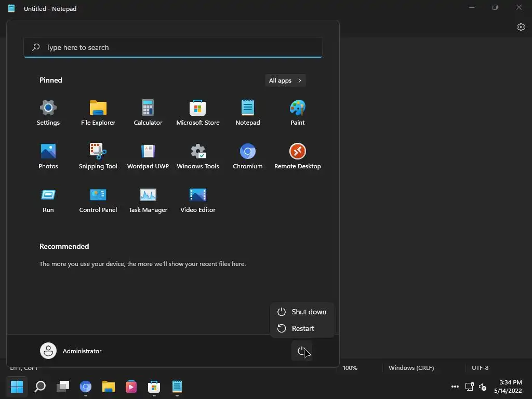Click UTF-8 encoding in status bar
This screenshot has height=399, width=532.
click(x=480, y=368)
